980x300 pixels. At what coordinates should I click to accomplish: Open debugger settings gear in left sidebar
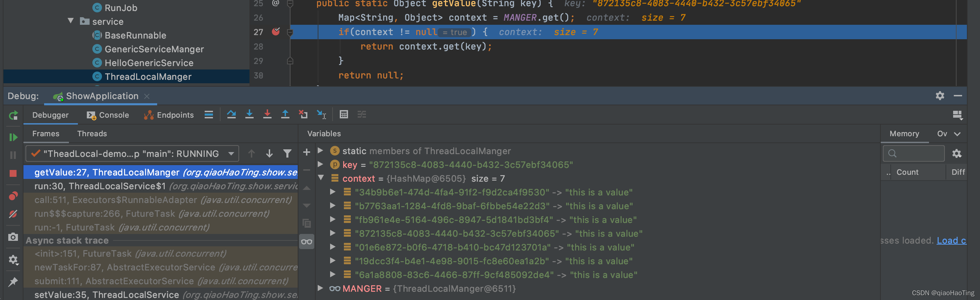pyautogui.click(x=13, y=260)
